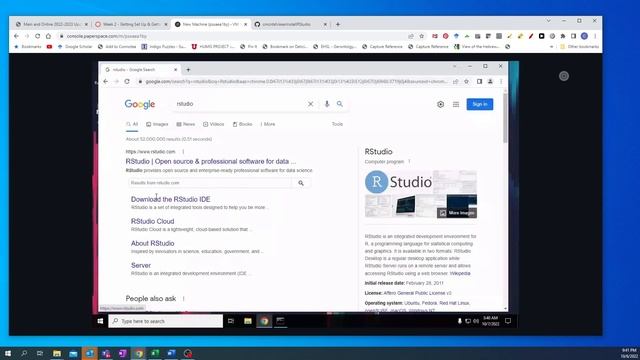640x360 pixels.
Task: Open Google quick settings gear icon
Action: coord(440,104)
